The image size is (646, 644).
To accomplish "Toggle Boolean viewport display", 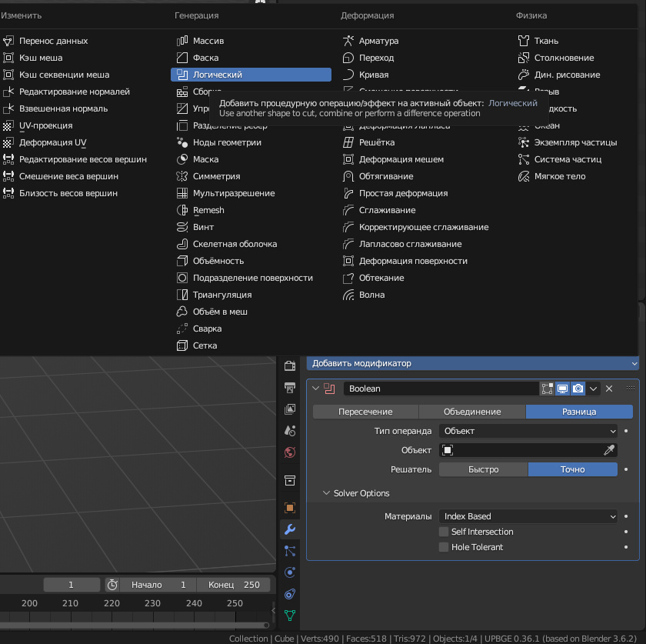I will [562, 389].
